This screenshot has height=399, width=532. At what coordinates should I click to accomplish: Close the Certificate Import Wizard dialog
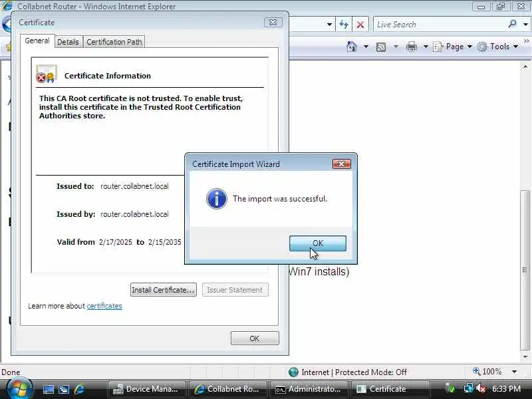coord(341,164)
